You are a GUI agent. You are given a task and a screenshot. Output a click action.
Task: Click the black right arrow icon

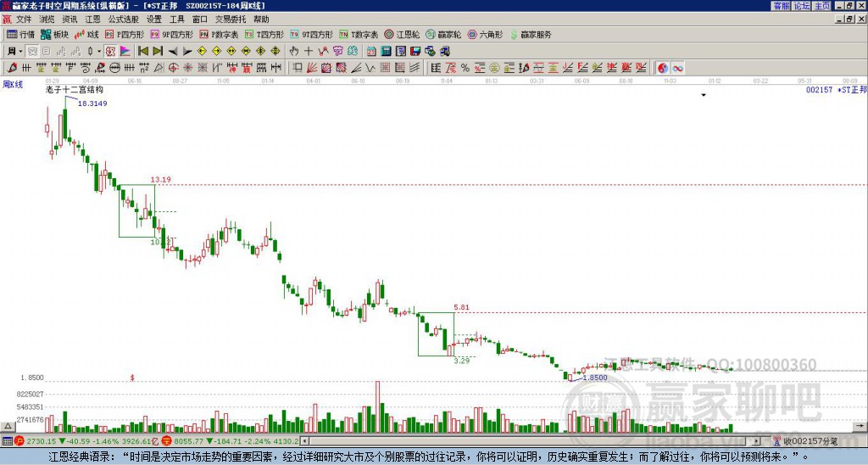click(x=187, y=51)
